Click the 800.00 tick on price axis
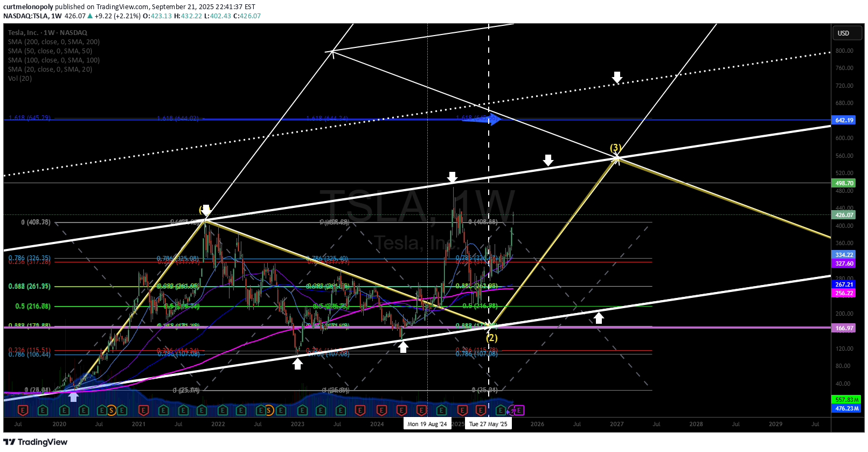The height and width of the screenshot is (452, 868). pos(844,51)
